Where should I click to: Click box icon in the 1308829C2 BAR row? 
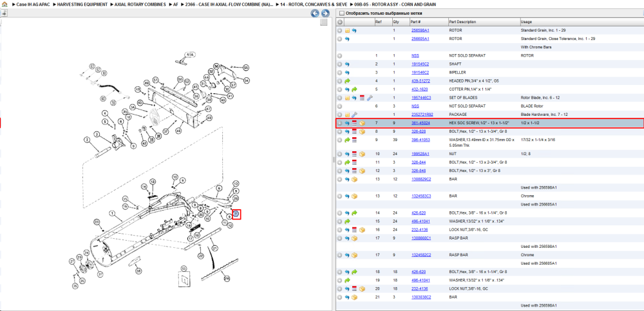354,179
